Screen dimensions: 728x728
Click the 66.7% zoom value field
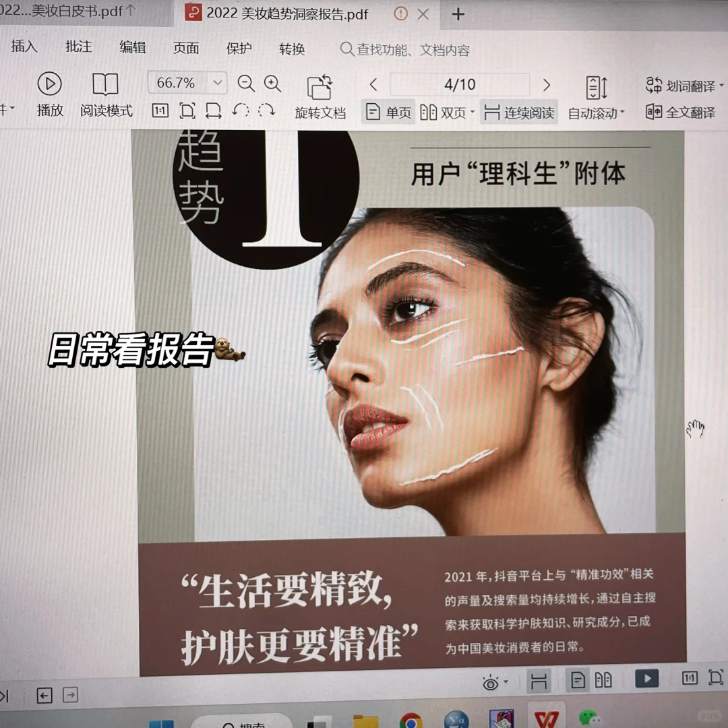click(x=176, y=83)
